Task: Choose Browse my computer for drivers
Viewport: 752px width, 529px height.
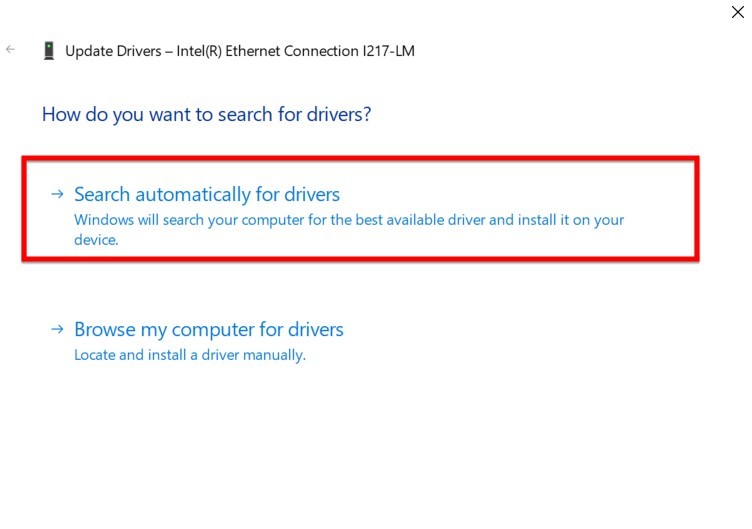Action: (208, 329)
